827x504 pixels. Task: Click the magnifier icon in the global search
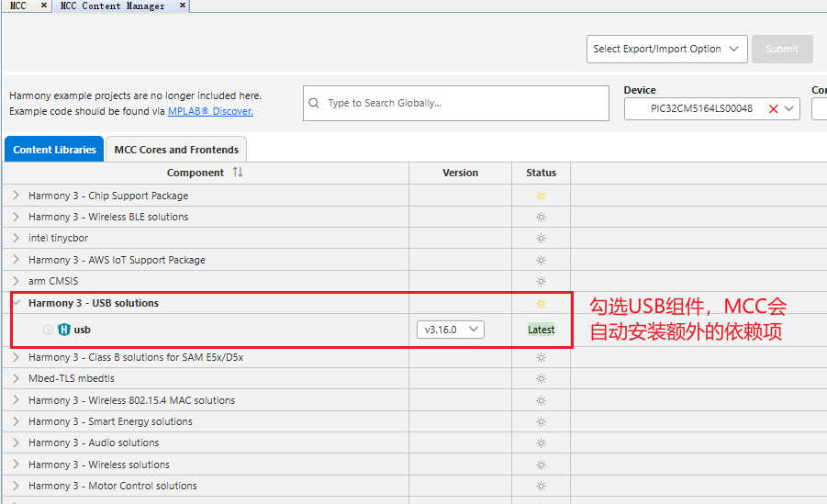314,103
